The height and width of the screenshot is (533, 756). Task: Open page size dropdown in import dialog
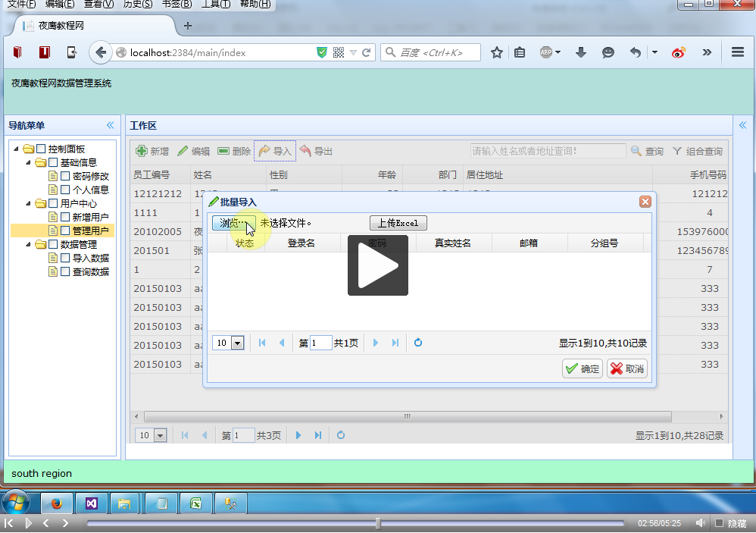(x=237, y=343)
